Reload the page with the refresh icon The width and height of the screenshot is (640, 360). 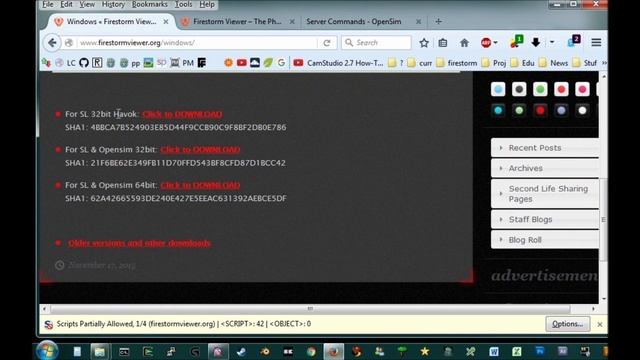tap(327, 42)
